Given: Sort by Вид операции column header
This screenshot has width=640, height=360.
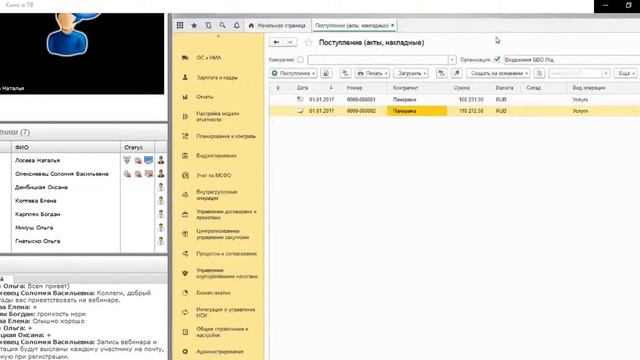Looking at the screenshot, I should tap(589, 88).
